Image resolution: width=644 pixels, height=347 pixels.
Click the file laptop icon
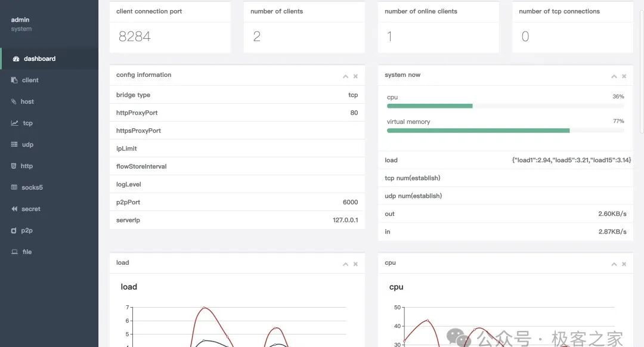click(14, 252)
